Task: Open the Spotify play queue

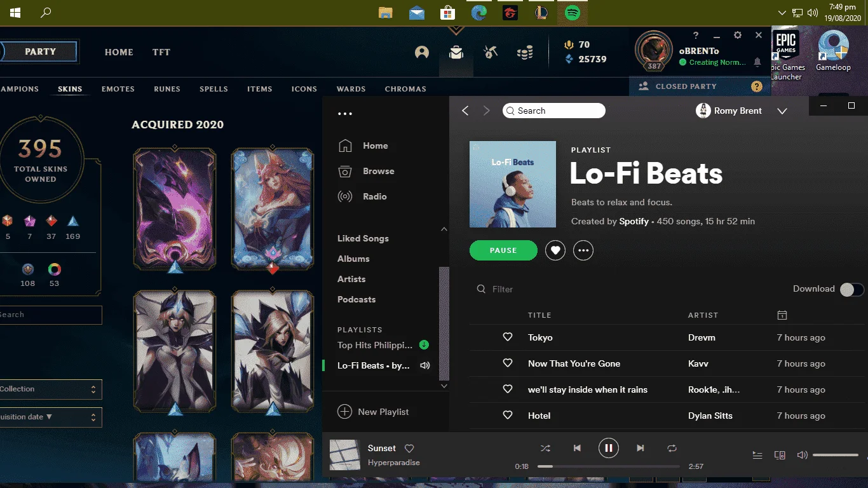Action: click(757, 455)
